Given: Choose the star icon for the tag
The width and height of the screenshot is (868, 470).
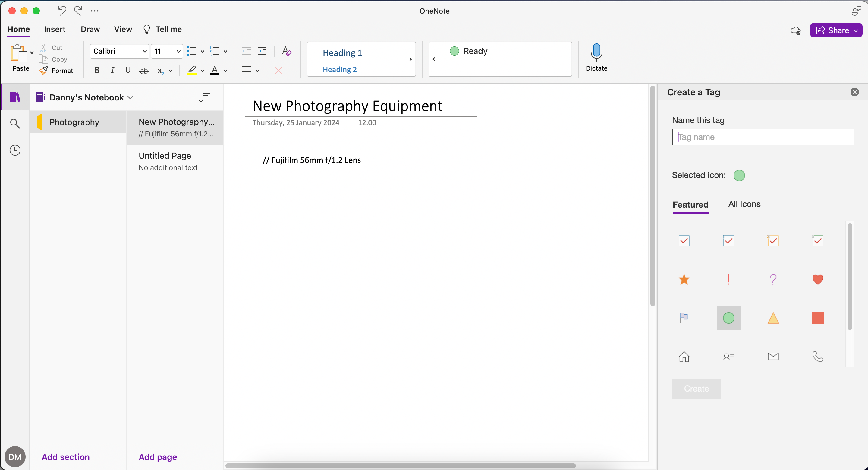Looking at the screenshot, I should [684, 280].
